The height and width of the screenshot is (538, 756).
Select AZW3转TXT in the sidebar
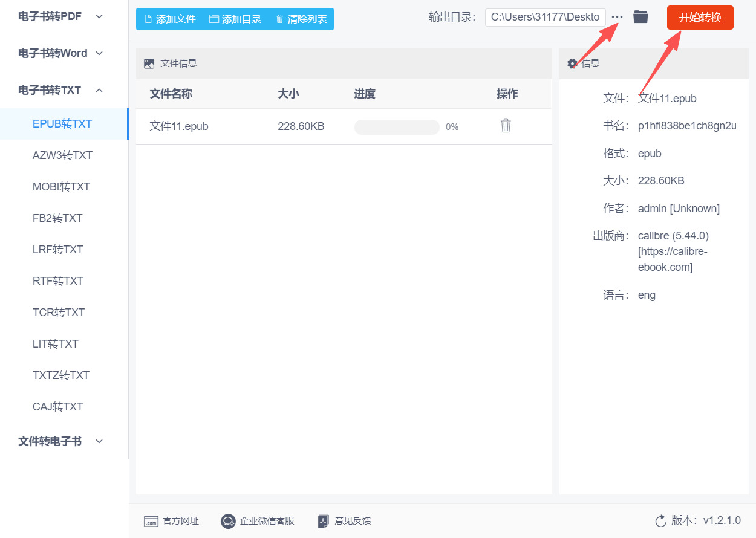click(64, 155)
